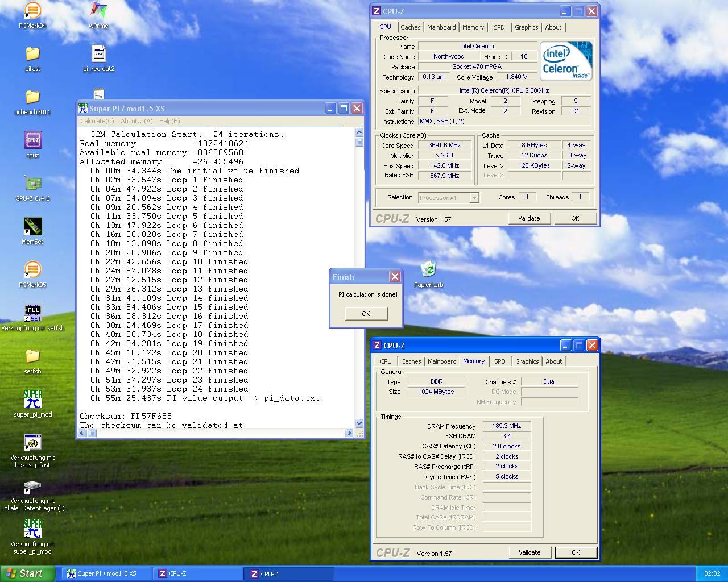This screenshot has height=582, width=728.
Task: Switch to Graphics tab in upper CPU-Z
Action: click(x=526, y=27)
